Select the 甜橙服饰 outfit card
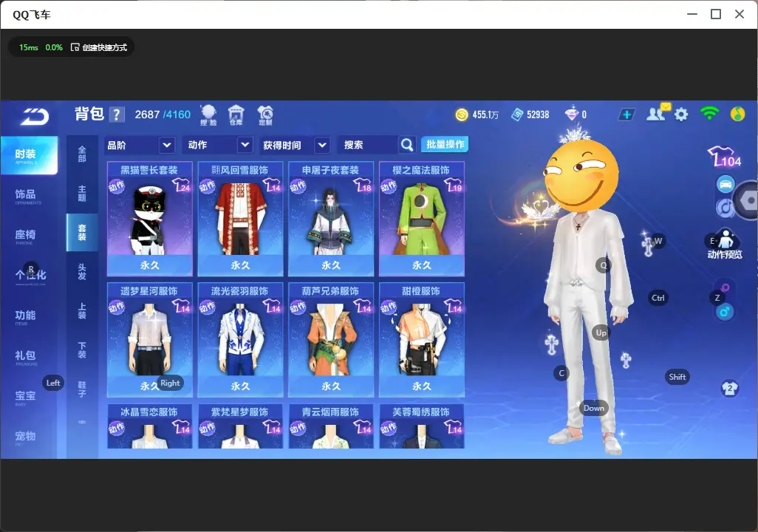The height and width of the screenshot is (532, 758). [422, 340]
